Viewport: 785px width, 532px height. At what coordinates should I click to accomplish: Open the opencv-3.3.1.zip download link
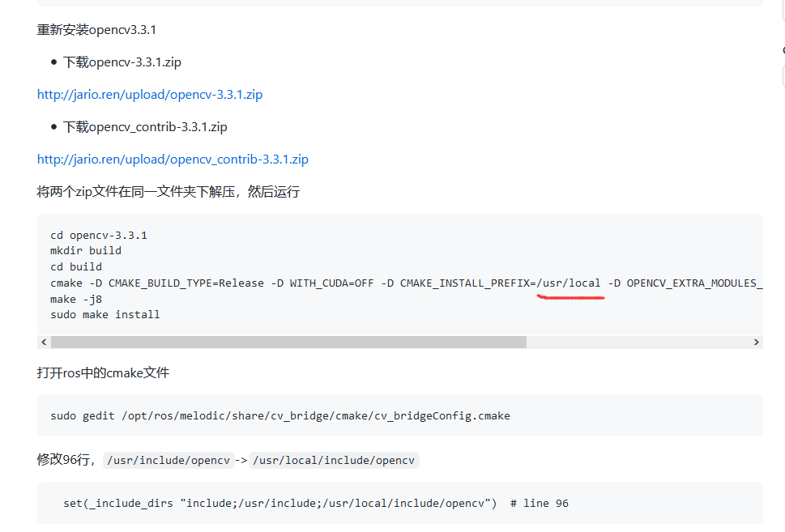tap(150, 95)
